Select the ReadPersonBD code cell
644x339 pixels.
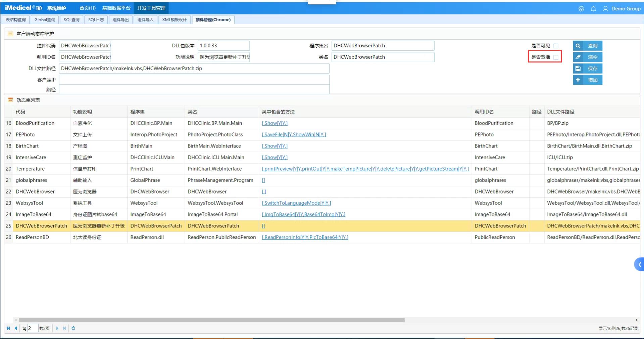point(41,238)
